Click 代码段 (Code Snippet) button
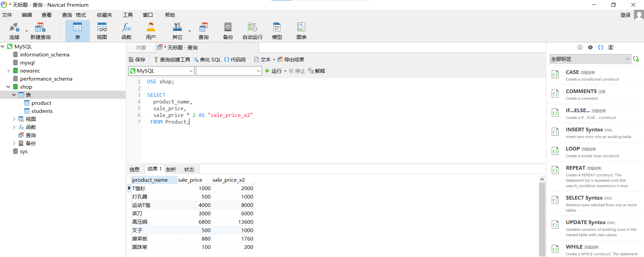 (x=235, y=59)
